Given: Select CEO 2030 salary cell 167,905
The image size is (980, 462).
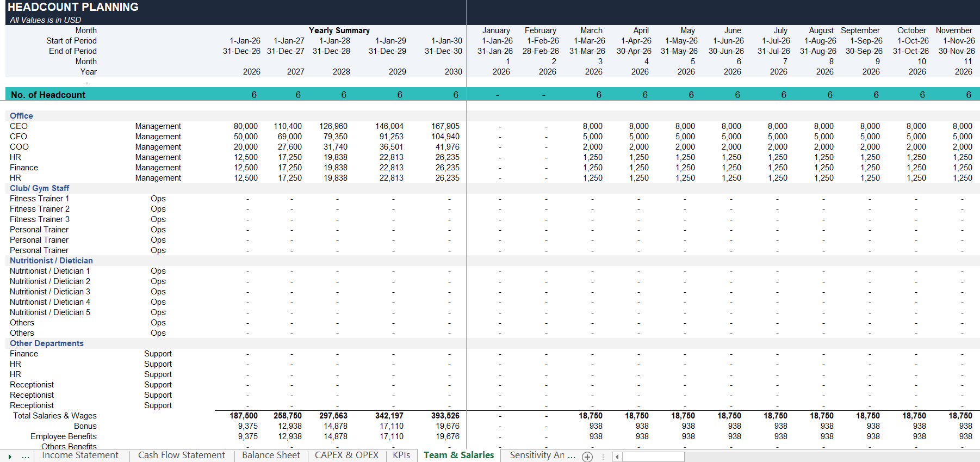Looking at the screenshot, I should [445, 126].
